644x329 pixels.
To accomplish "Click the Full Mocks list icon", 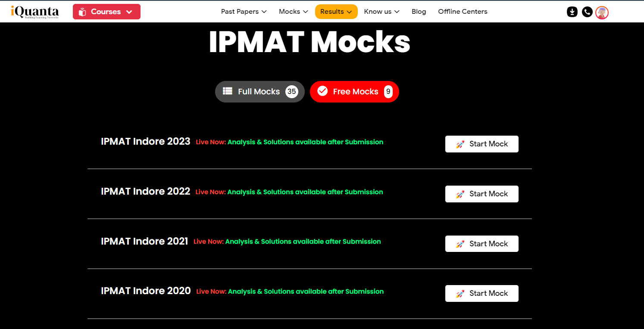I will [228, 91].
